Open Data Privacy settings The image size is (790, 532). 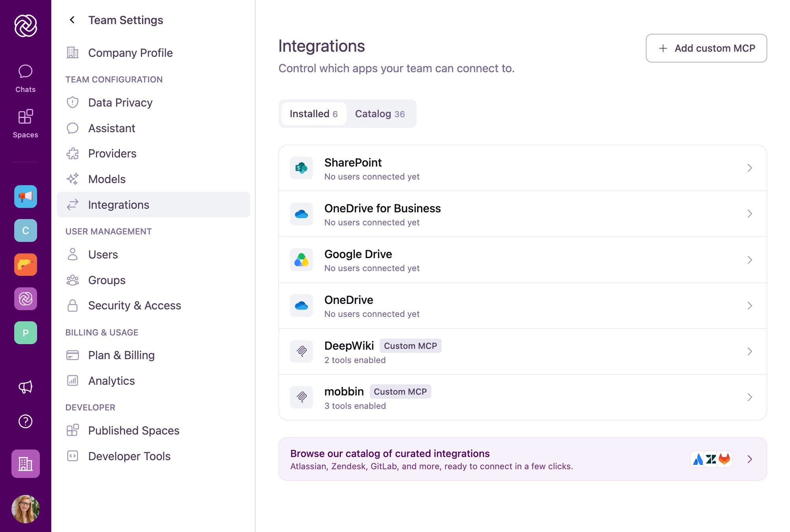point(154,103)
